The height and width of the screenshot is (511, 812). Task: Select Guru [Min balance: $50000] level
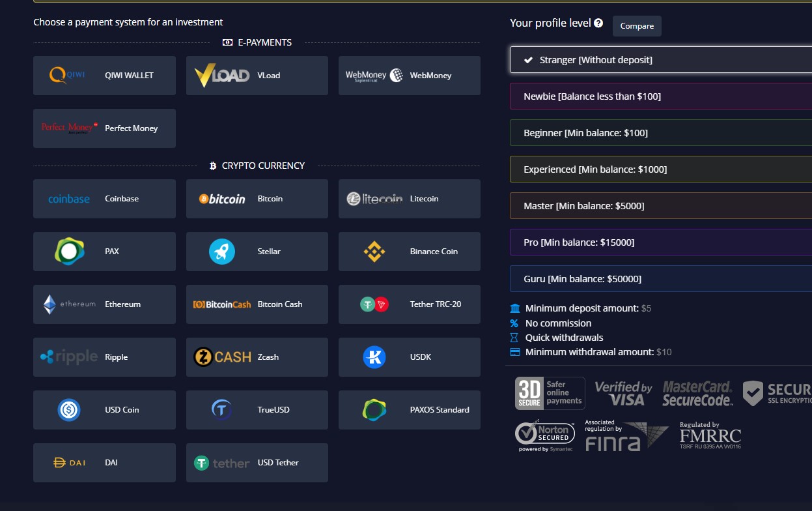pyautogui.click(x=661, y=279)
